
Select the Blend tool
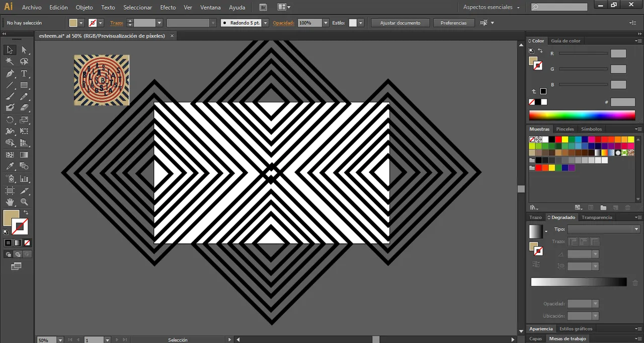coord(24,167)
